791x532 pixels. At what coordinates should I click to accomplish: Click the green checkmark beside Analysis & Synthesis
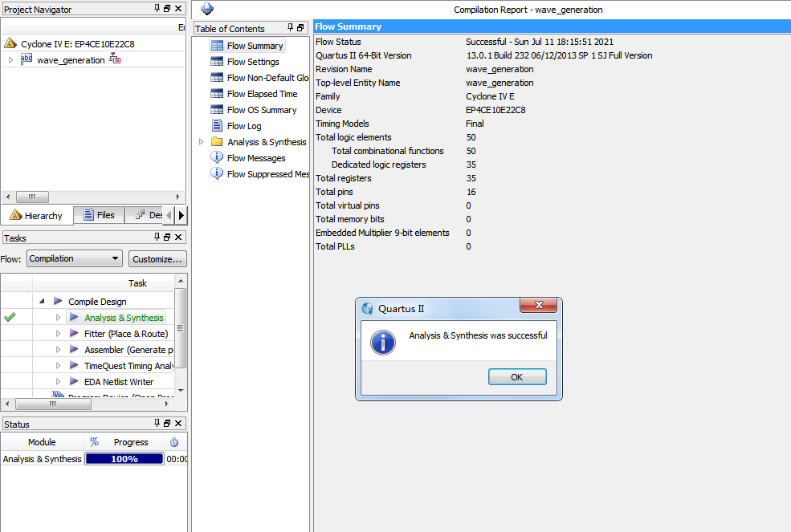click(x=10, y=317)
